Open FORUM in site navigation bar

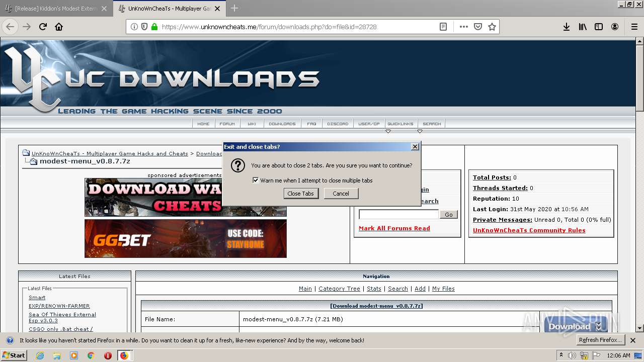pos(227,124)
